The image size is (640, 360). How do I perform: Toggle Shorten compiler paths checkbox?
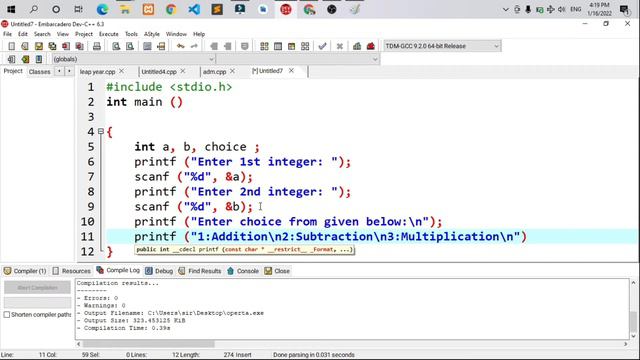[7, 315]
